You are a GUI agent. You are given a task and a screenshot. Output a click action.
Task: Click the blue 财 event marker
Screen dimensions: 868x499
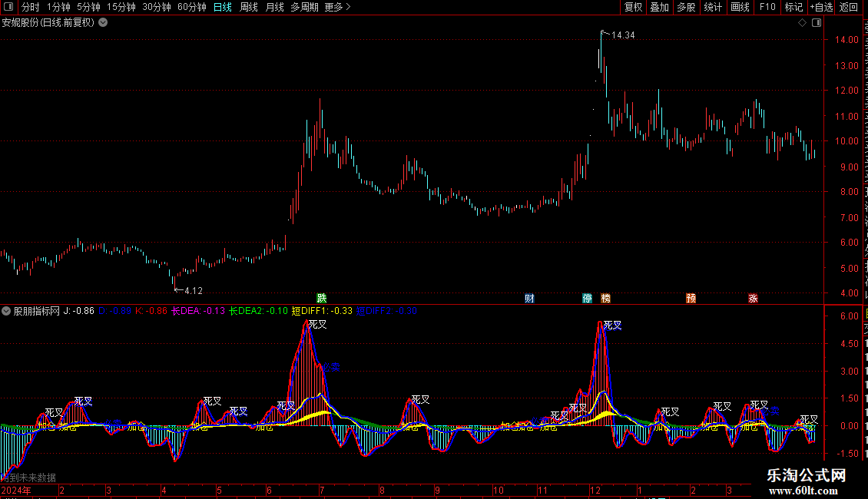tap(530, 298)
